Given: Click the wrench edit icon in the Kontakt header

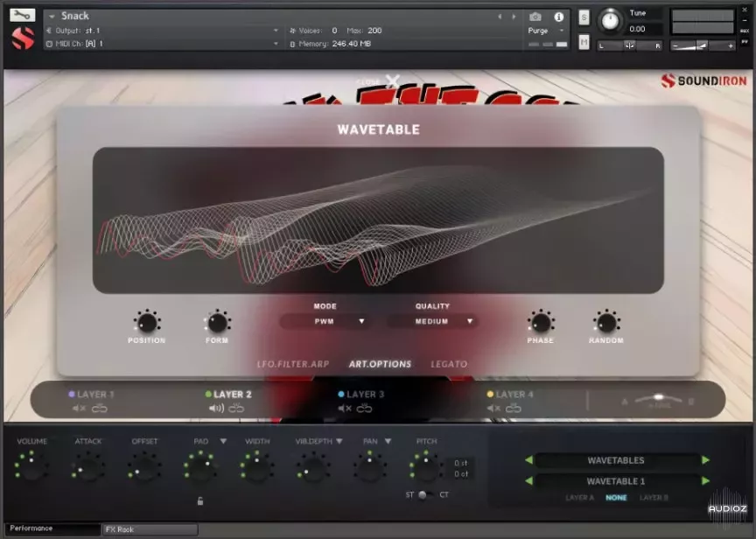Looking at the screenshot, I should tap(22, 16).
